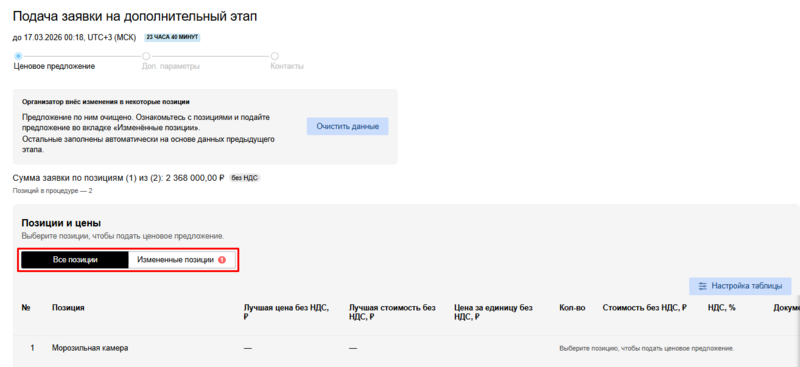Click the hint "Выберите позицию, чтобы подать ценовое предложение." in row 1
The width and height of the screenshot is (800, 367).
pyautogui.click(x=646, y=349)
